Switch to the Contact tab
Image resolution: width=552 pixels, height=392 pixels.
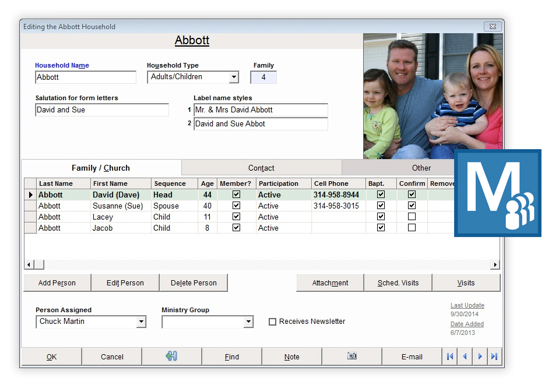coord(261,168)
